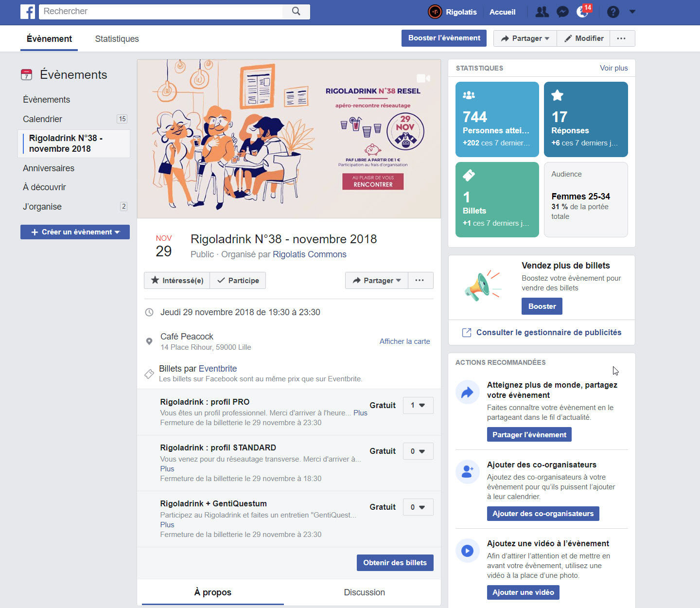Expand Plus link on profil PRO description
The image size is (700, 608).
click(360, 413)
